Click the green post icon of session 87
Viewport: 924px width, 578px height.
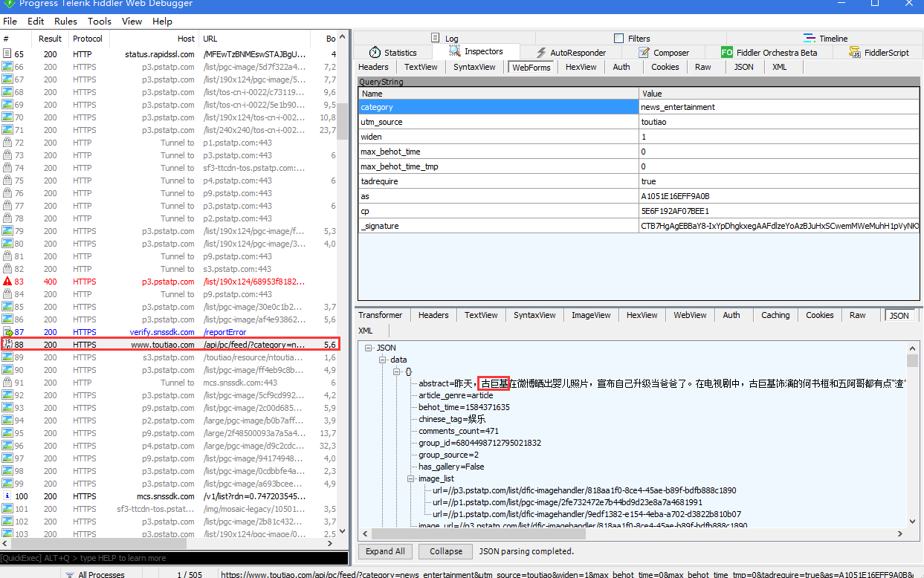click(x=7, y=332)
